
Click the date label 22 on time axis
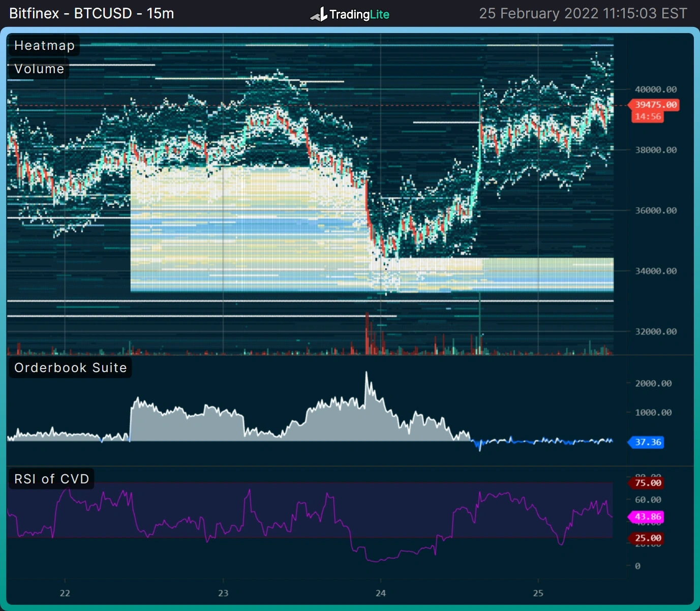[x=65, y=593]
